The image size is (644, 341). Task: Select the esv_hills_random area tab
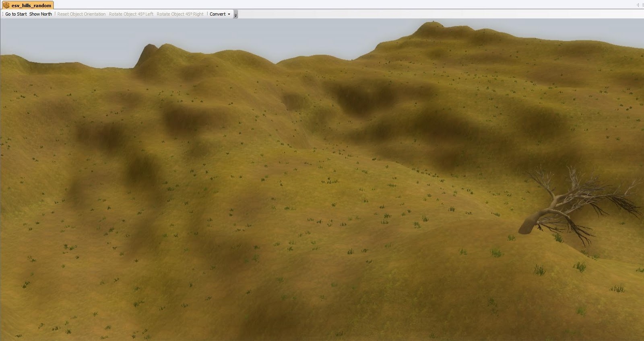point(31,6)
